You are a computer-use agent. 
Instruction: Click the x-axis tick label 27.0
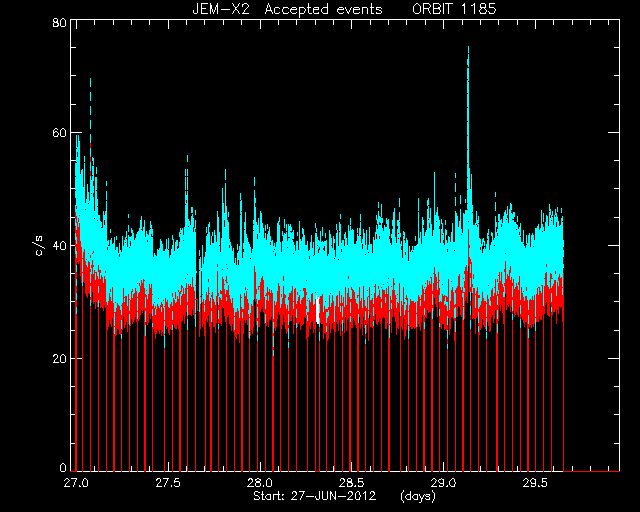coord(76,483)
